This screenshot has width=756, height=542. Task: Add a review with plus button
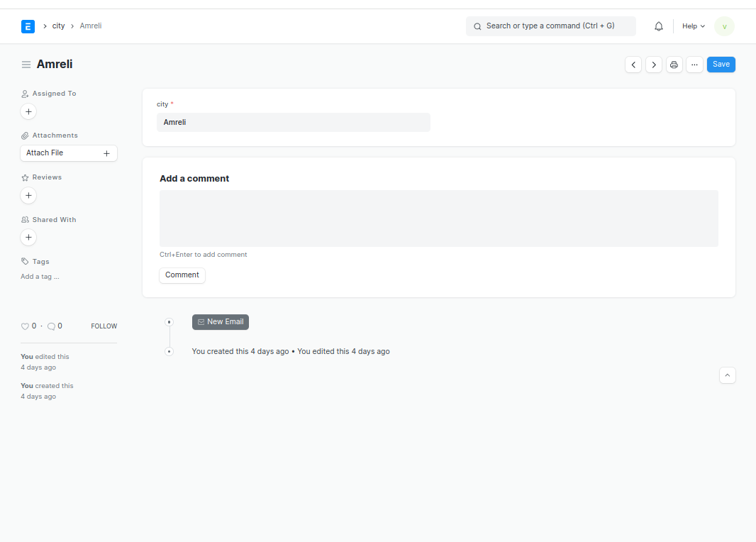[x=28, y=196]
